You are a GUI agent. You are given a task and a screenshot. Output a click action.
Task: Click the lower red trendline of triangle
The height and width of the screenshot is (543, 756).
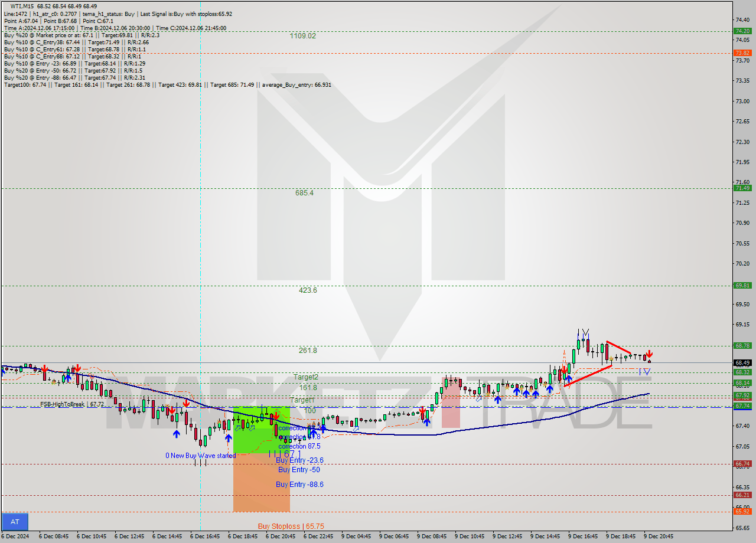pyautogui.click(x=588, y=376)
